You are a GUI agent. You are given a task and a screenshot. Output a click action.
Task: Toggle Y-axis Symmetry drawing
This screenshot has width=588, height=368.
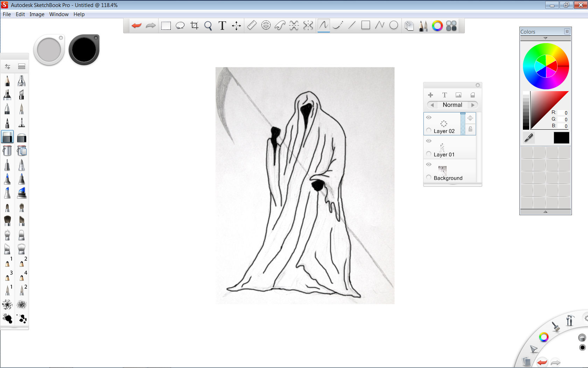click(x=308, y=25)
